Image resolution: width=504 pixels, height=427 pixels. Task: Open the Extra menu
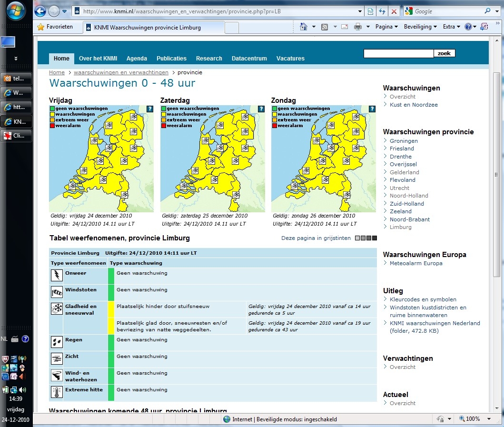pyautogui.click(x=451, y=27)
